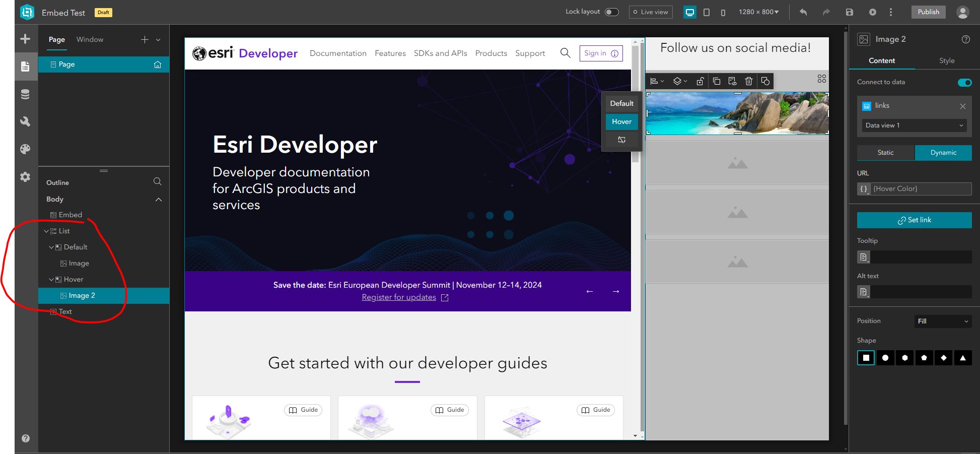Open the Data view 1 dropdown
The height and width of the screenshot is (454, 980).
(x=914, y=125)
